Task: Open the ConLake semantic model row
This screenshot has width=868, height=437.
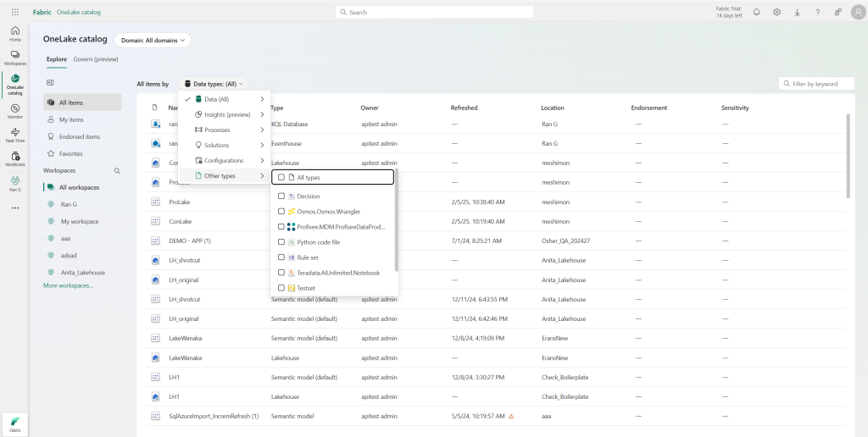Action: [x=495, y=221]
